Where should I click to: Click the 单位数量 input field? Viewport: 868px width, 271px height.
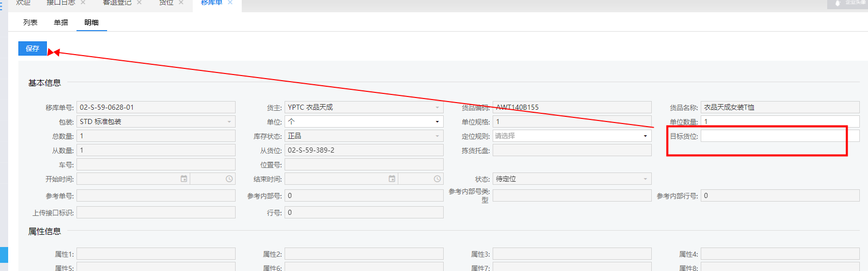coord(779,121)
